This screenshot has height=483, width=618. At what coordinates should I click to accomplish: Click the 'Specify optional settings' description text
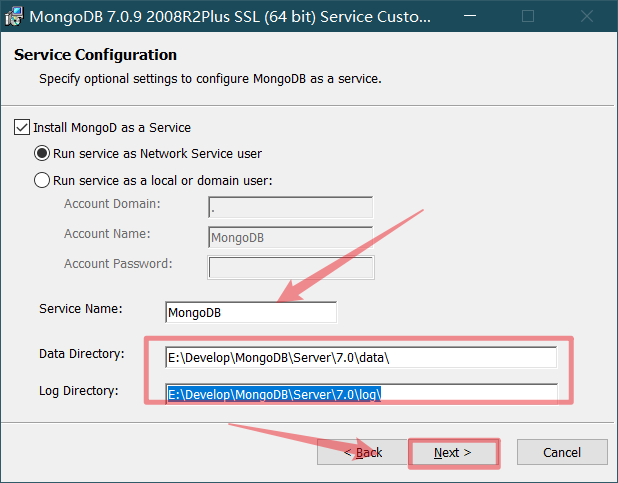(210, 79)
